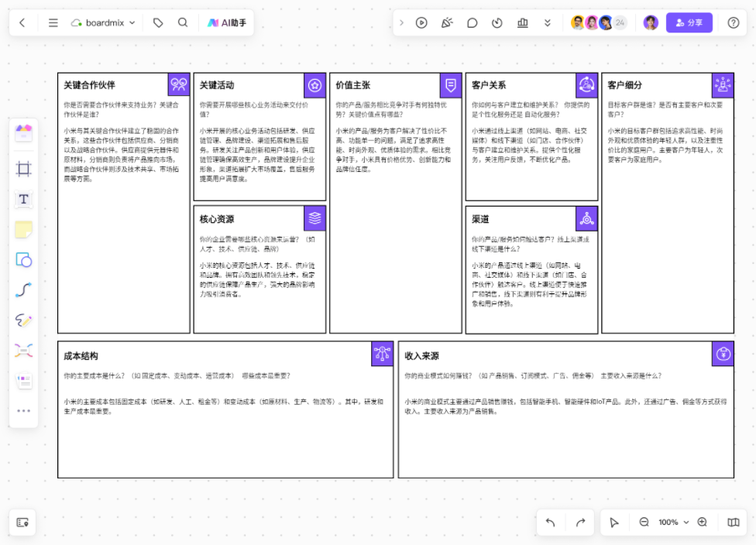Open the list card tool in sidebar
The width and height of the screenshot is (756, 545).
pyautogui.click(x=23, y=381)
